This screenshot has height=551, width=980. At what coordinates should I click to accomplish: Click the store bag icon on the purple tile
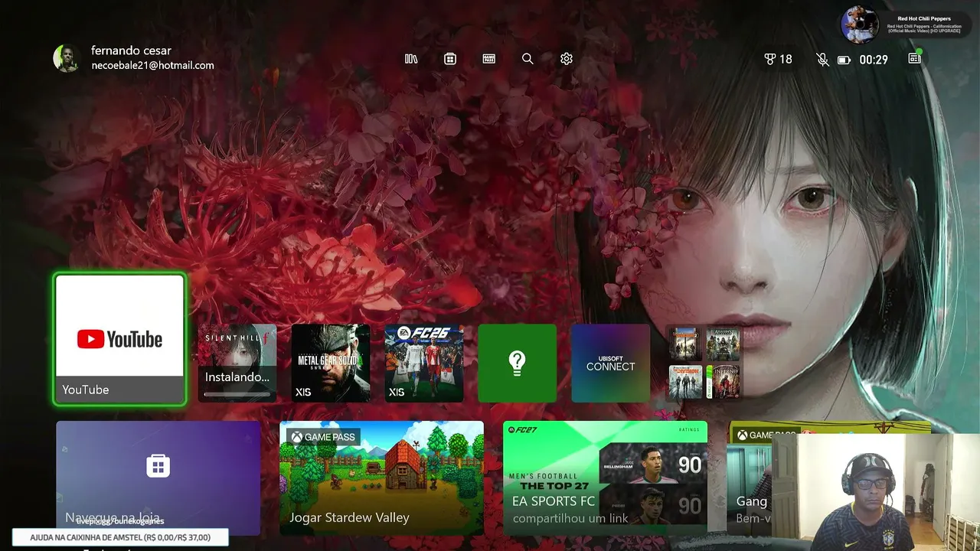pyautogui.click(x=158, y=465)
